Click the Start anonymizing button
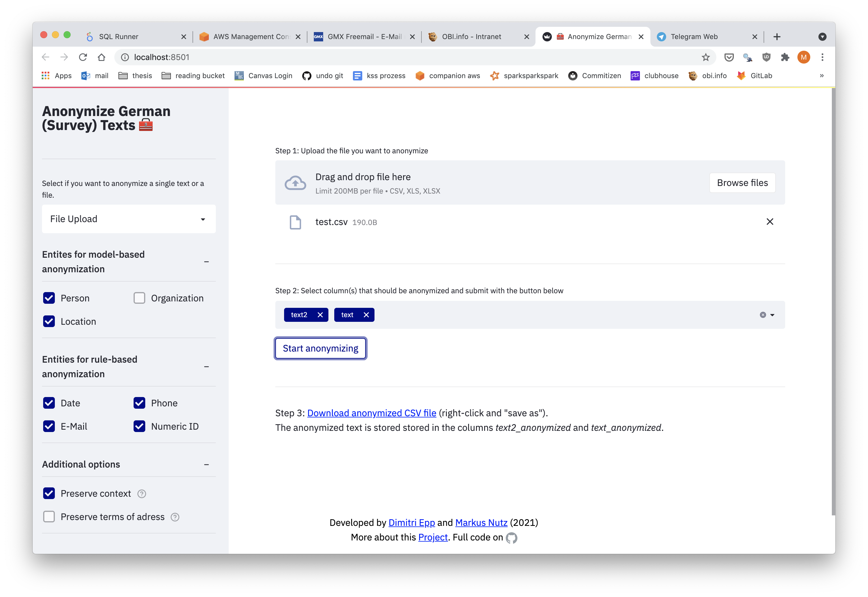Image resolution: width=868 pixels, height=597 pixels. pos(321,348)
